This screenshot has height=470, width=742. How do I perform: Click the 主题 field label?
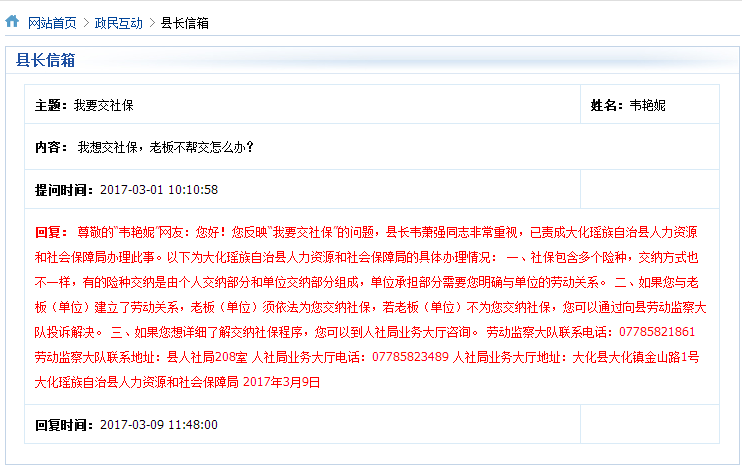click(x=51, y=105)
